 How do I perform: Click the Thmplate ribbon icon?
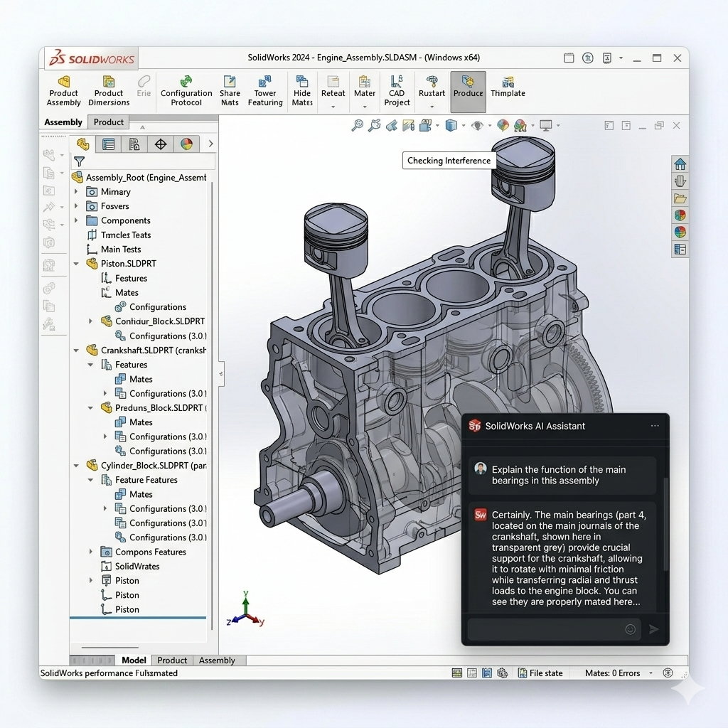508,87
